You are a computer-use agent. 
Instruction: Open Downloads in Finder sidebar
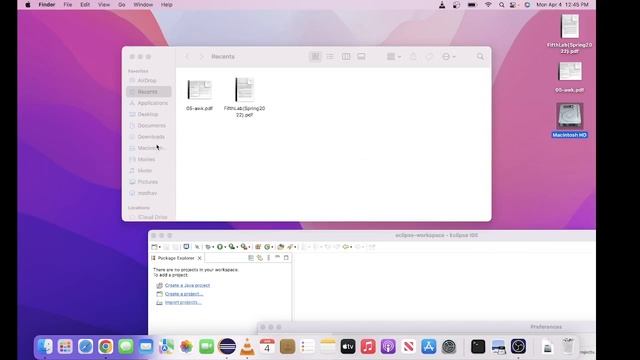click(x=149, y=137)
